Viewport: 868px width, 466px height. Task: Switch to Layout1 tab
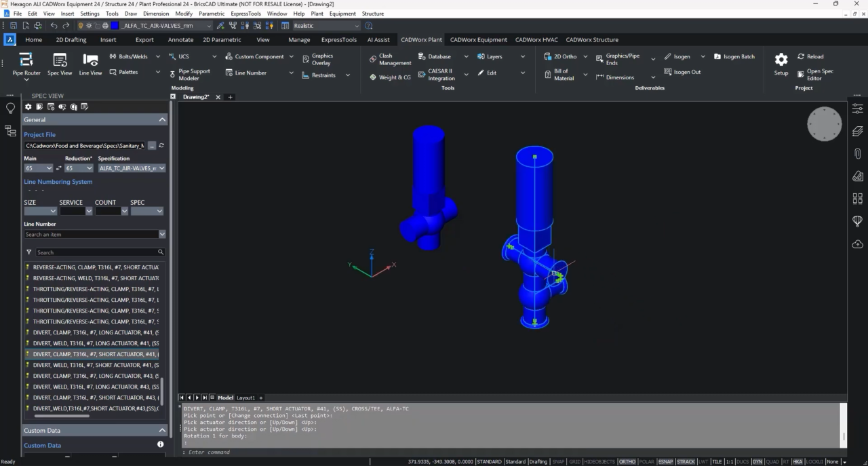245,397
